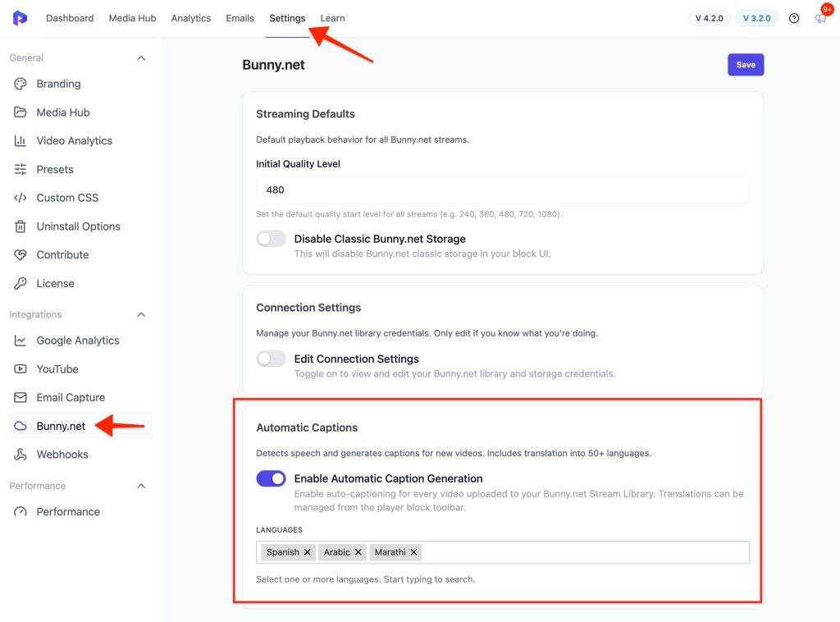Remove the Marathi language tag
This screenshot has width=840, height=622.
[x=413, y=552]
